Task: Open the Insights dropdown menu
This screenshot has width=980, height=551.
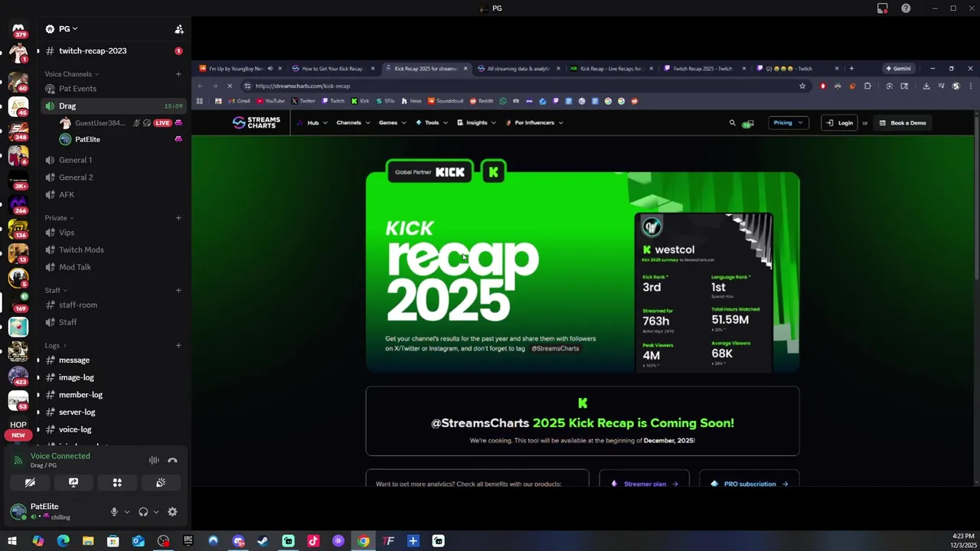Action: click(476, 122)
